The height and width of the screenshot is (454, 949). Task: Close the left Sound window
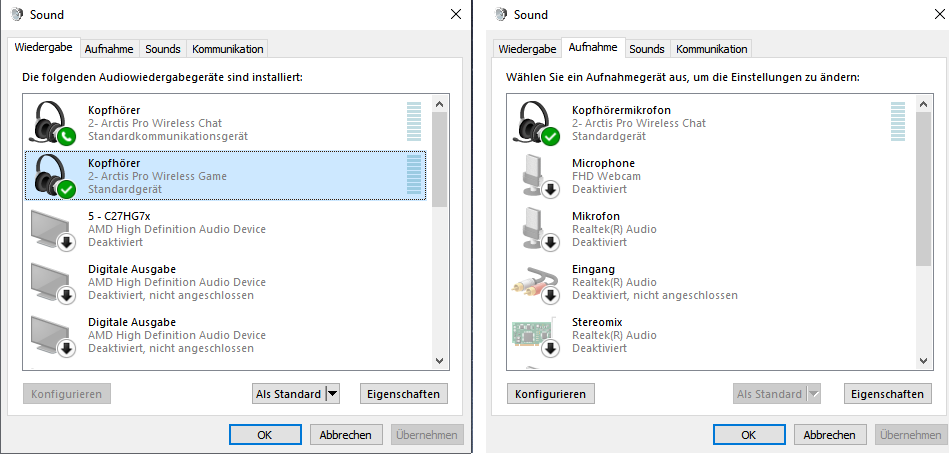456,15
